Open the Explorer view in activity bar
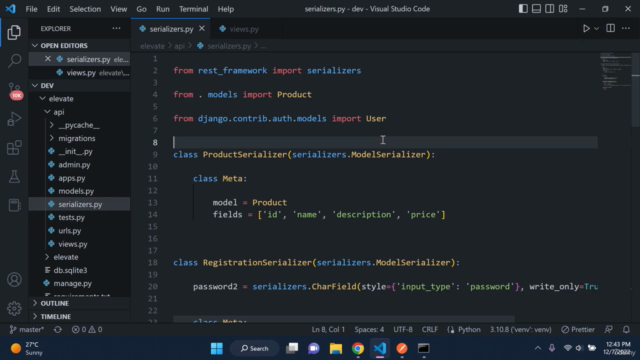This screenshot has height=360, width=640. pyautogui.click(x=14, y=32)
